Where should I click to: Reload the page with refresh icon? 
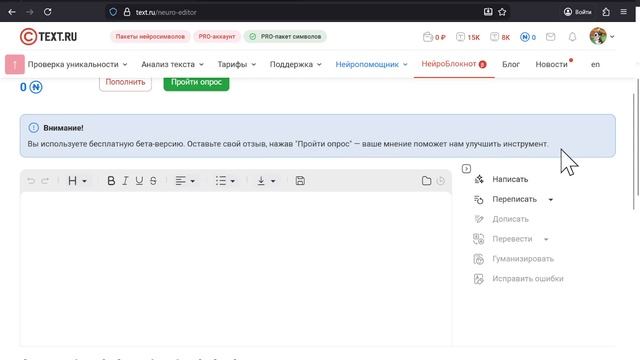coord(47,12)
